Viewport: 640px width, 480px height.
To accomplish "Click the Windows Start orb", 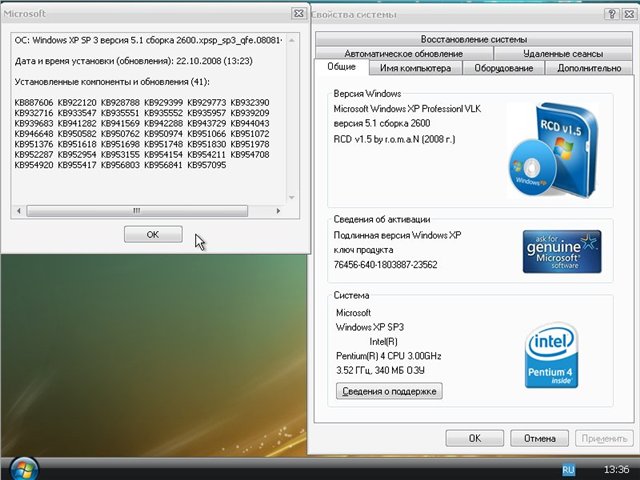I will click(x=24, y=469).
